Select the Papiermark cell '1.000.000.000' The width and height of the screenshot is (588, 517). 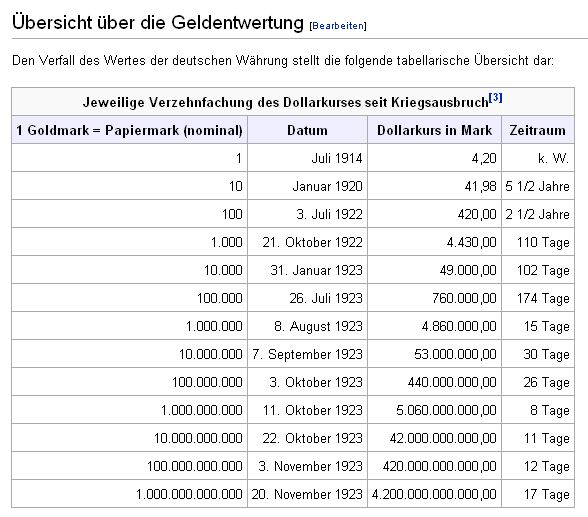coord(129,410)
